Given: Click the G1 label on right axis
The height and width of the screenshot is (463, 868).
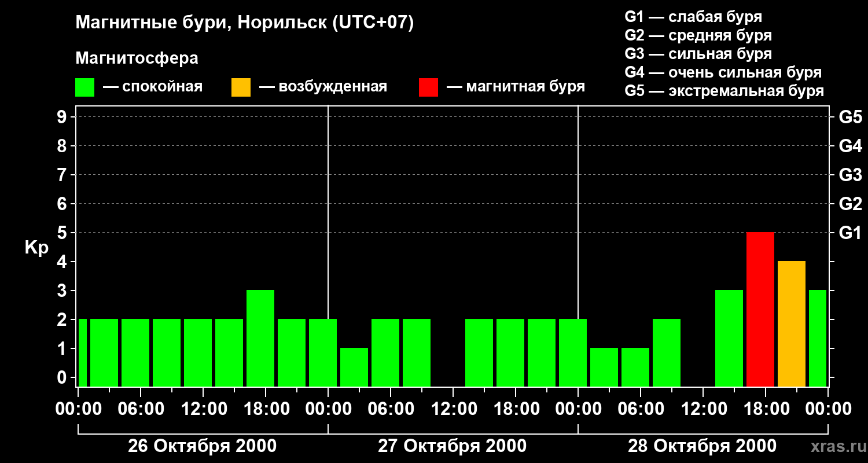Looking at the screenshot, I should 850,233.
